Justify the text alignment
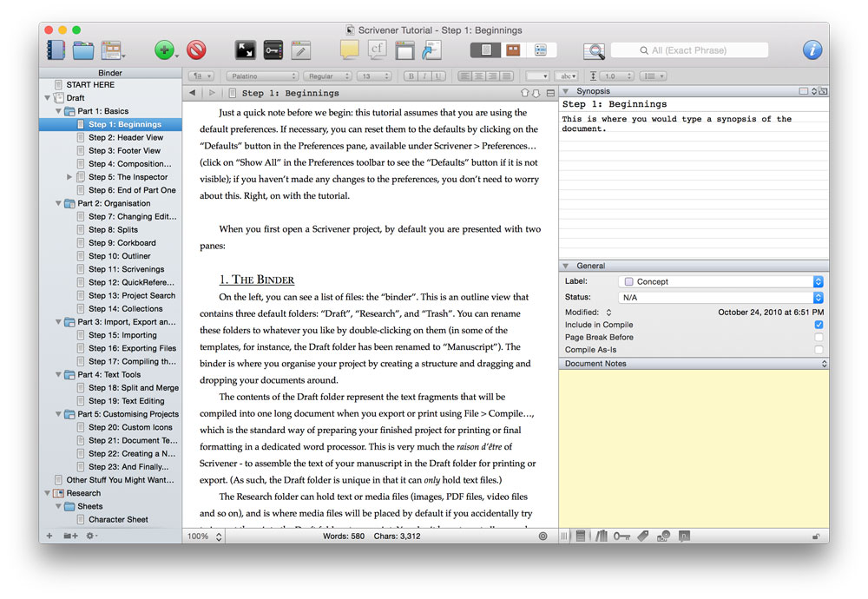 tap(507, 76)
